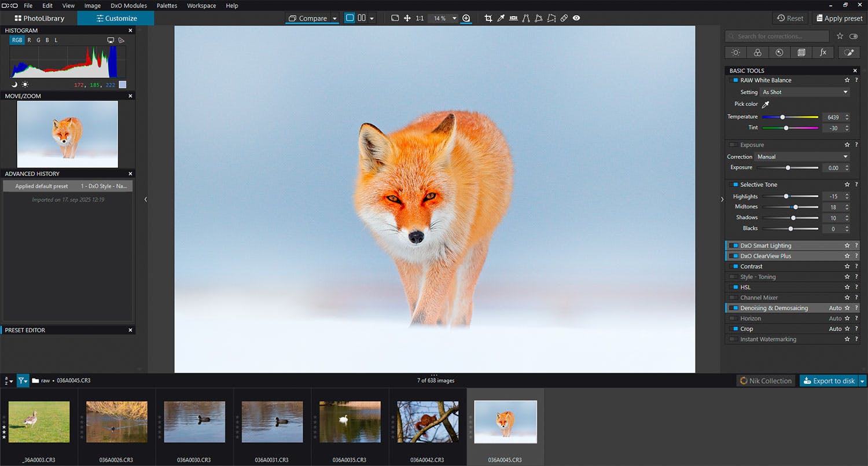The image size is (868, 466).
Task: Activate the Horizon leveling tool icon
Action: click(513, 19)
